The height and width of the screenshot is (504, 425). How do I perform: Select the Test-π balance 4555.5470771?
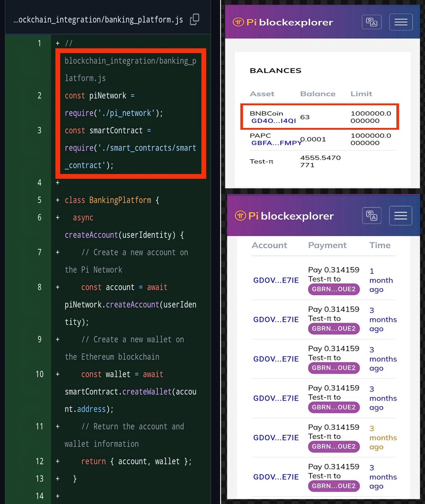321,161
